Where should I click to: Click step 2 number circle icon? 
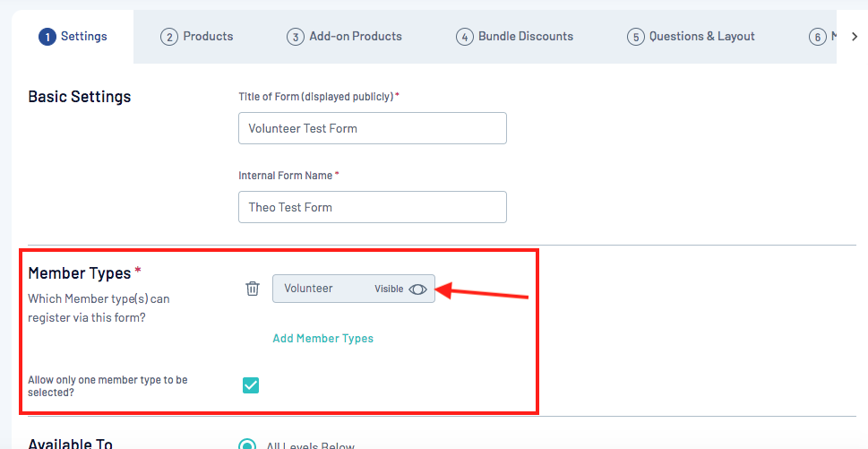(168, 37)
